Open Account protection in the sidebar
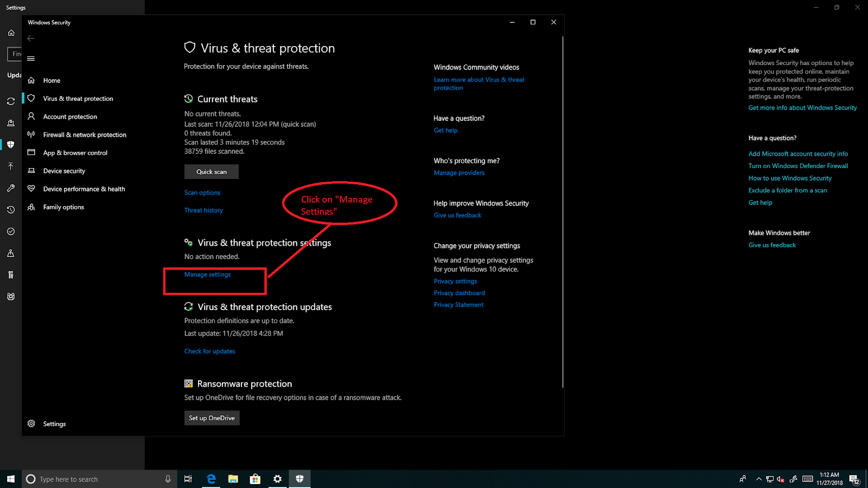The width and height of the screenshot is (868, 488). [x=69, y=116]
